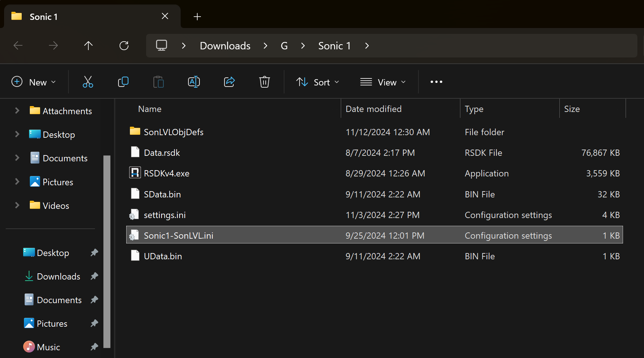Click the back navigation arrow
644x358 pixels.
[x=18, y=46]
